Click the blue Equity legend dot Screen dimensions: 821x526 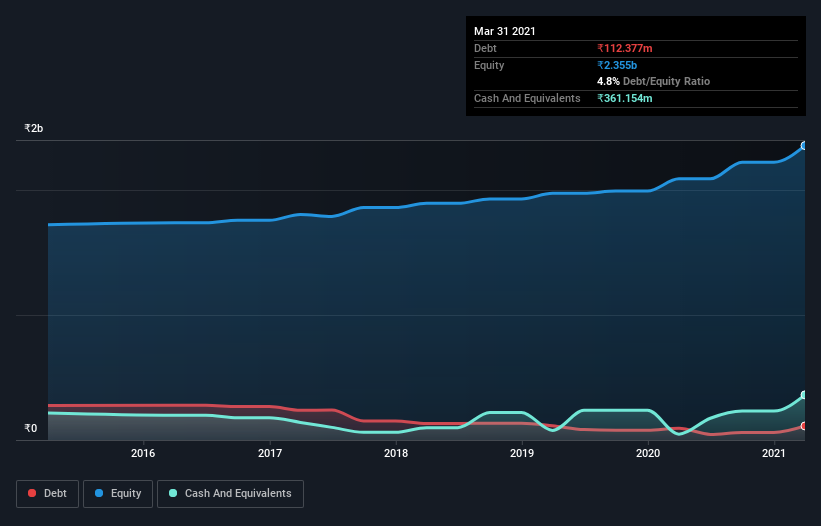[x=99, y=493]
